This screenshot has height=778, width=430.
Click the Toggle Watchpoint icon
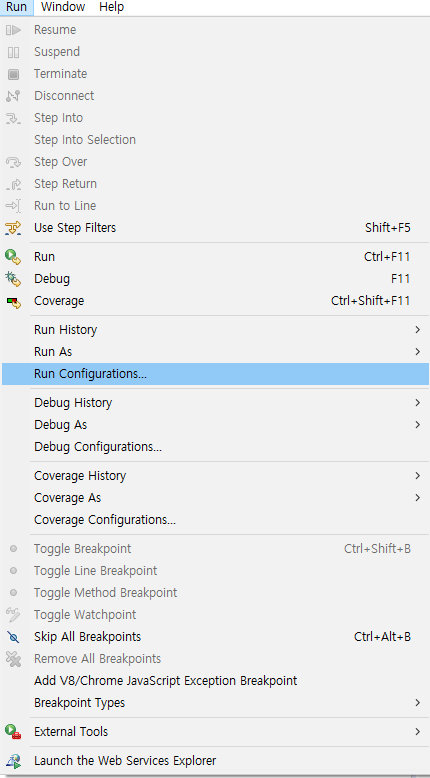pyautogui.click(x=13, y=615)
